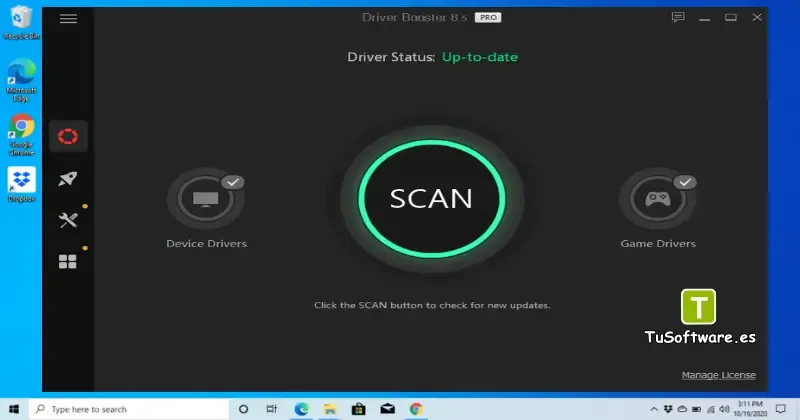Click the Manage License link
Screen dimensions: 800x420
[x=718, y=375]
